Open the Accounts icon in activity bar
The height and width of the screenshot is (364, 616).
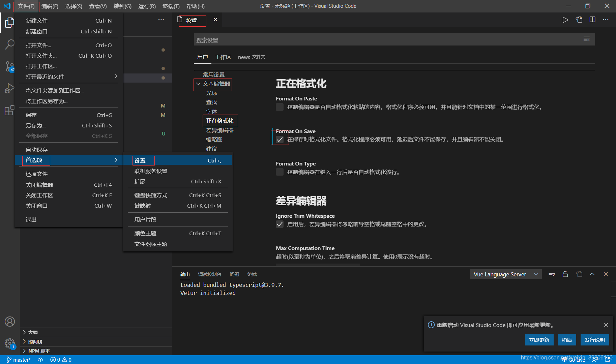[10, 322]
